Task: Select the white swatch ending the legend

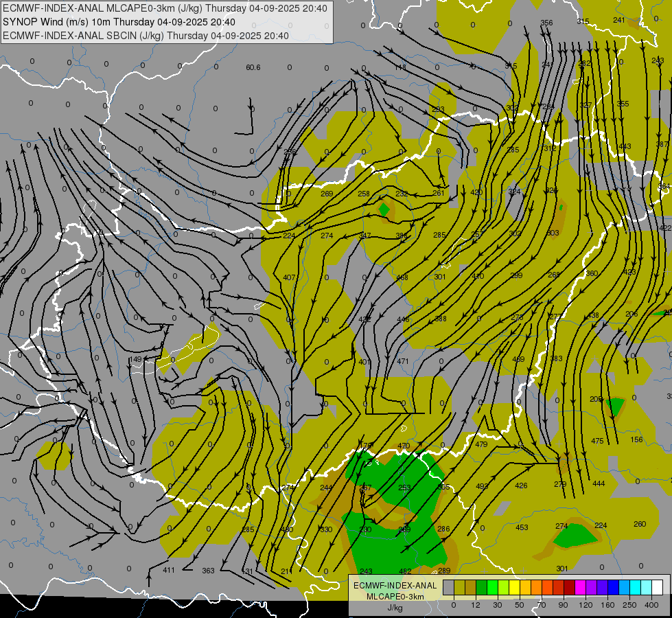Action: click(657, 587)
